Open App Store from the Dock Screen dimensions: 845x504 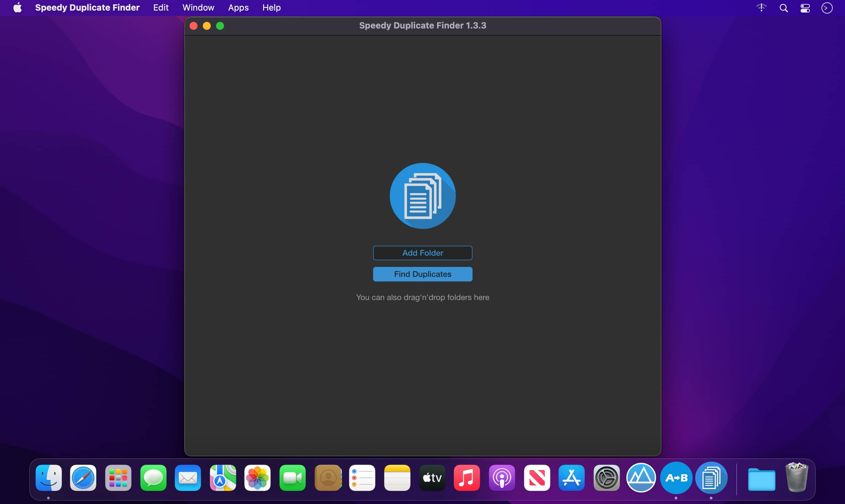coord(572,478)
